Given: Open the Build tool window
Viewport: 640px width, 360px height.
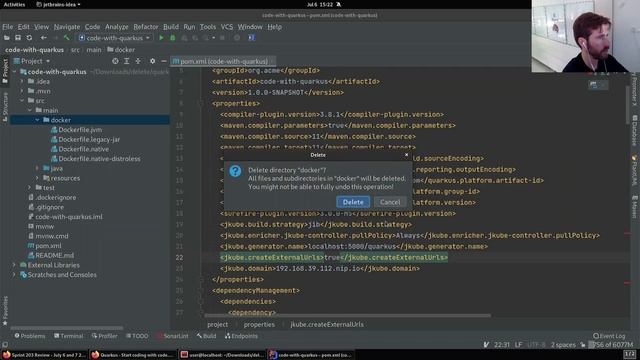Looking at the screenshot, I should click(x=207, y=336).
